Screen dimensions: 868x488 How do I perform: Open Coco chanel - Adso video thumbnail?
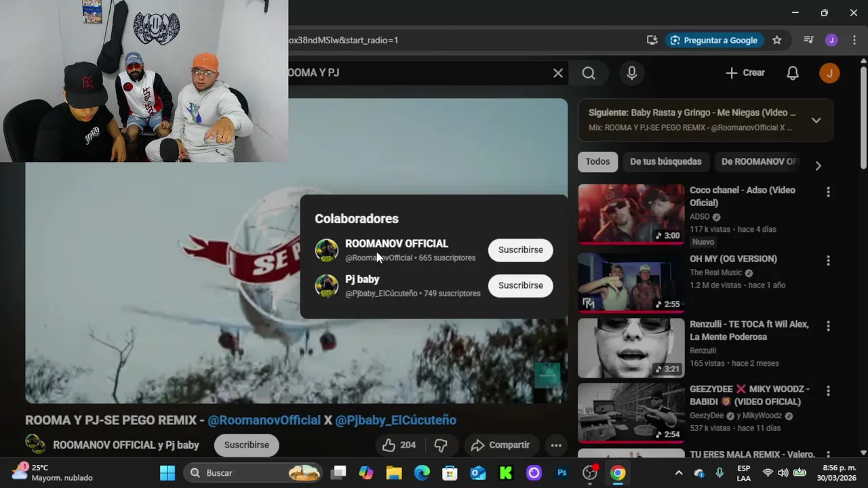click(x=631, y=214)
